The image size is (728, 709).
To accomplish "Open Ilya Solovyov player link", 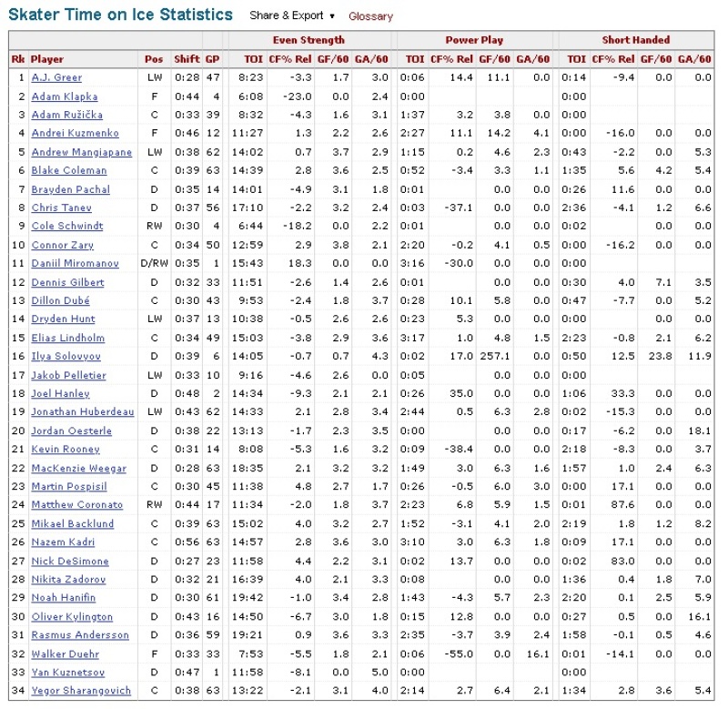I will pos(66,356).
